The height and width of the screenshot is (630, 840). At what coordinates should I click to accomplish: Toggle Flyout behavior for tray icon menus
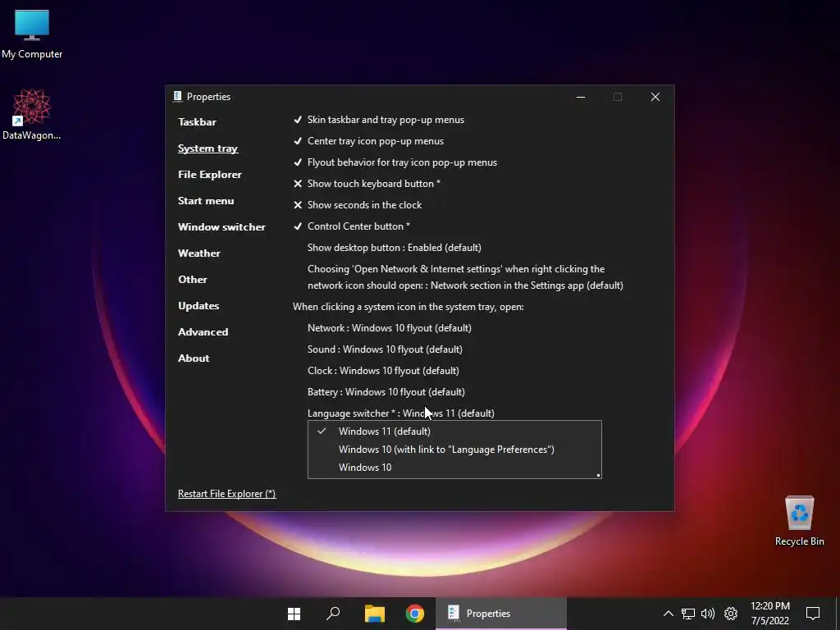[395, 163]
